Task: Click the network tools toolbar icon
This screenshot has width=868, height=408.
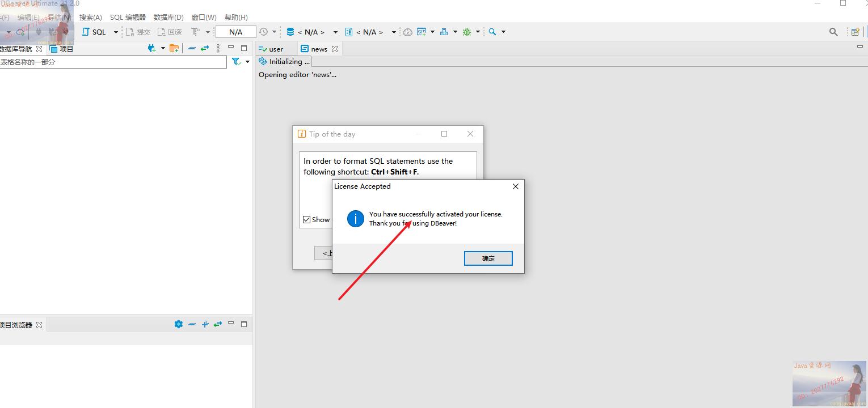Action: (444, 32)
